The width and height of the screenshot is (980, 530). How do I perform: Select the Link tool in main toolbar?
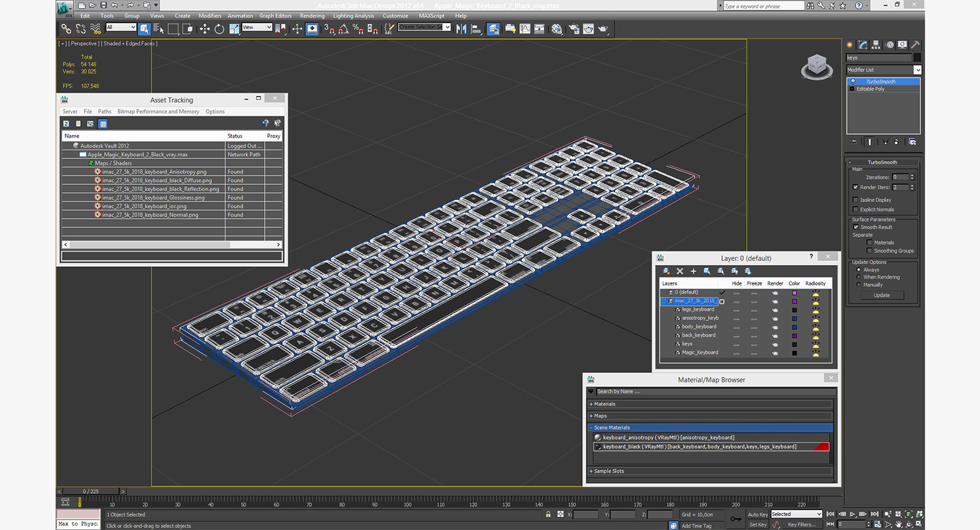[x=66, y=29]
